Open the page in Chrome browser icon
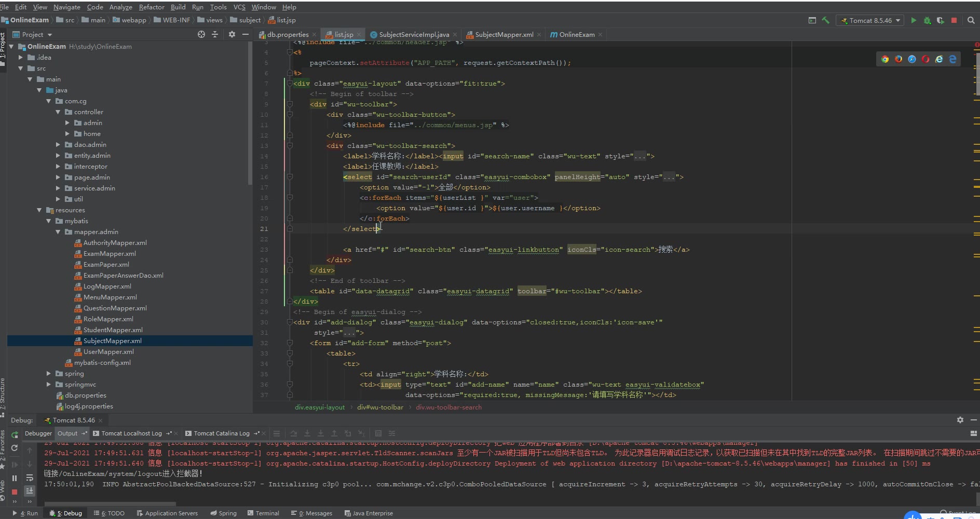The width and height of the screenshot is (980, 519). (x=885, y=59)
